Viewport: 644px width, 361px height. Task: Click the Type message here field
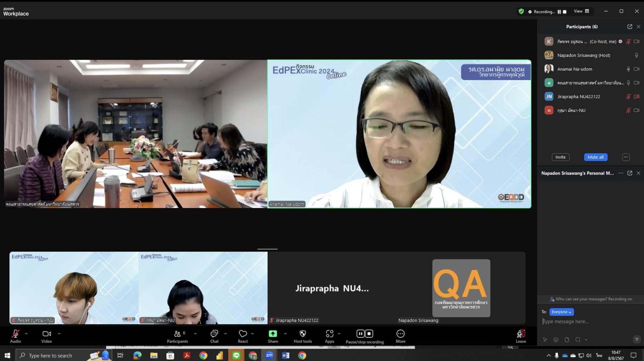tap(591, 321)
